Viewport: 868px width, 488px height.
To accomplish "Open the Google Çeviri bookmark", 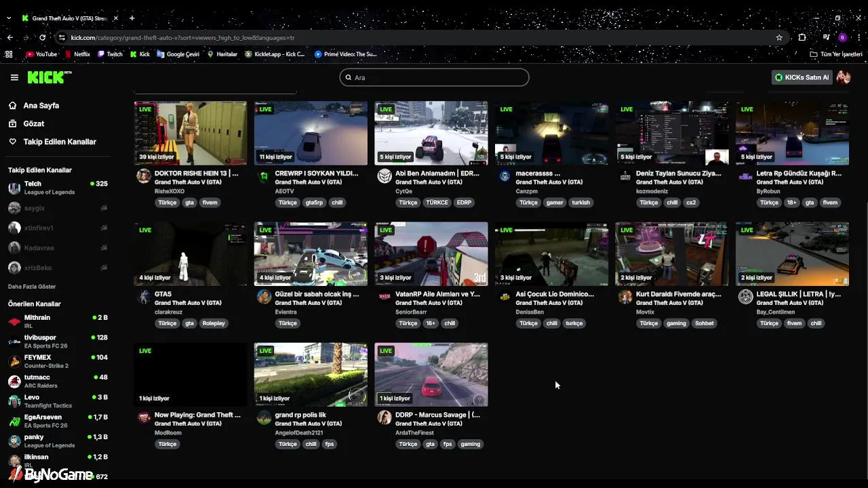I will point(178,54).
